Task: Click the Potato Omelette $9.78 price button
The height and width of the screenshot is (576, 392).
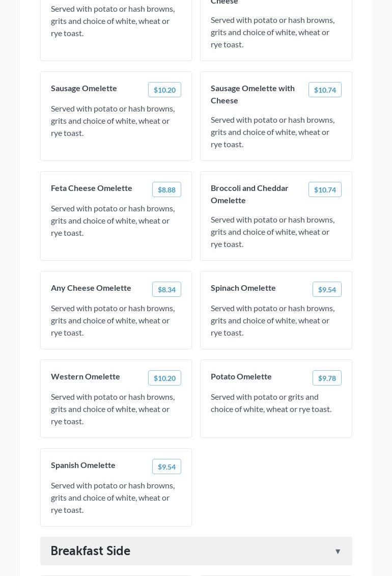Action: click(327, 378)
